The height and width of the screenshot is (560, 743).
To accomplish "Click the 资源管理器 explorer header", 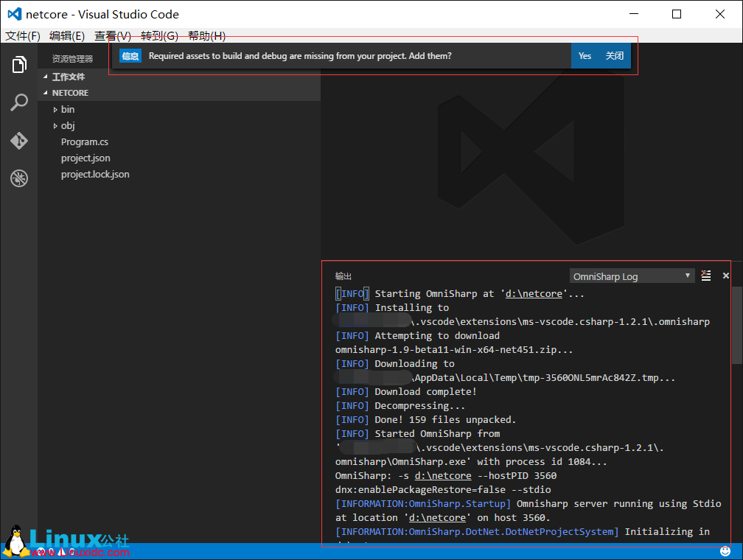I will [x=72, y=59].
